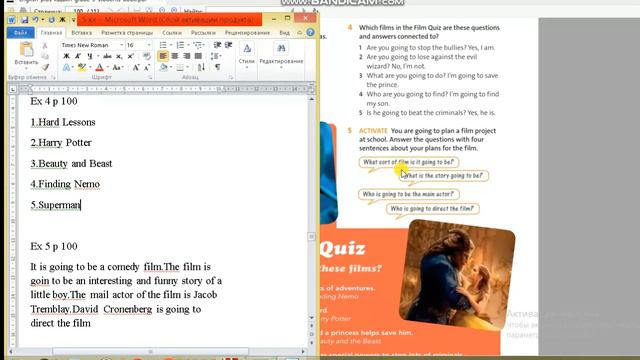The image size is (640, 360).
Task: Decrease paragraph indent
Action: (217, 45)
